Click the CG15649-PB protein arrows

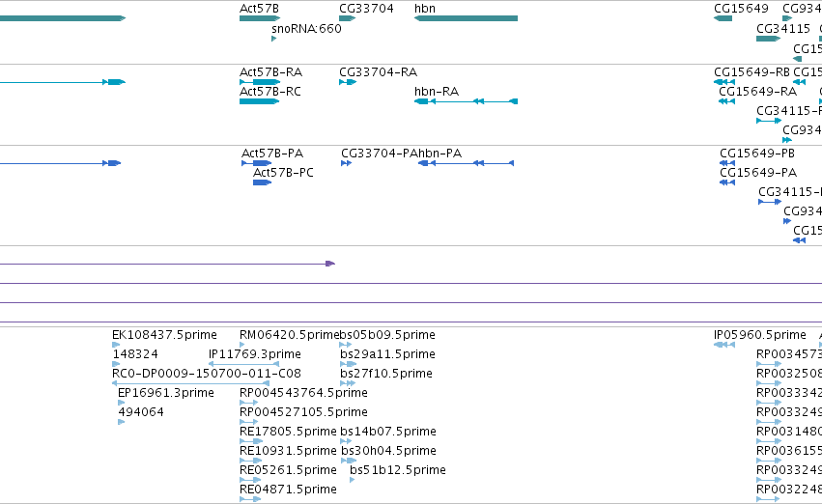(727, 163)
